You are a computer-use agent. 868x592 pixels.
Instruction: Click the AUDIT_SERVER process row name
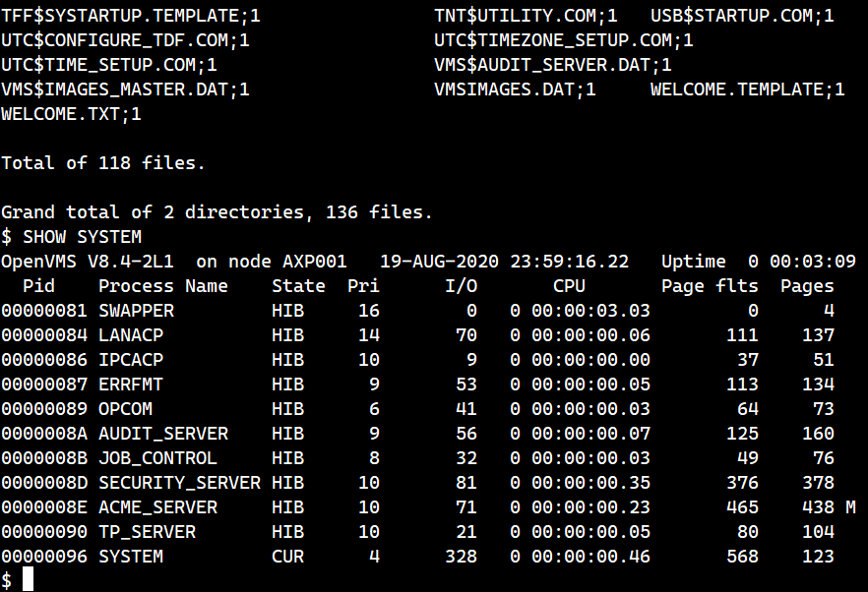click(163, 434)
